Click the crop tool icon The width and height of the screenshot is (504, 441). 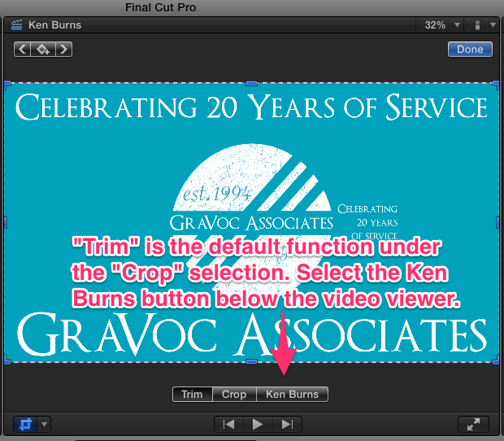25,424
